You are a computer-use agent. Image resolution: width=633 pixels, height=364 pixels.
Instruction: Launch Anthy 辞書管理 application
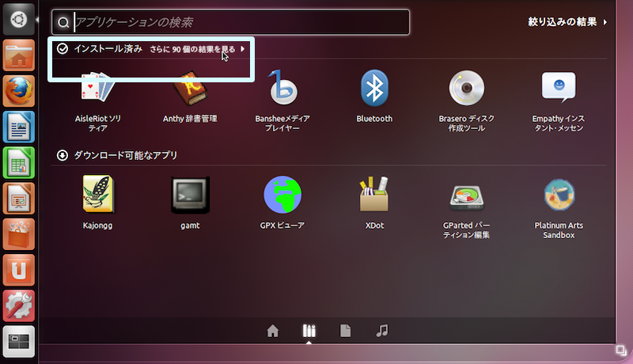pos(190,97)
